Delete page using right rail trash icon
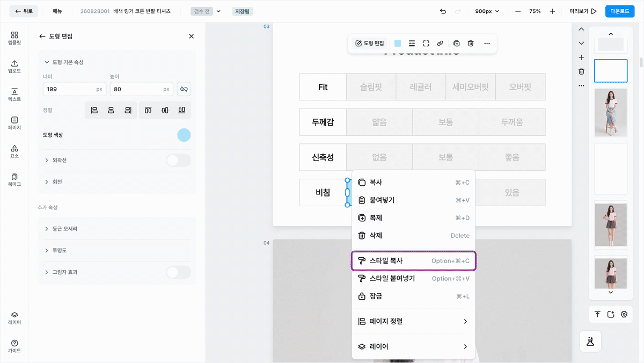Image resolution: width=644 pixels, height=363 pixels. [581, 71]
